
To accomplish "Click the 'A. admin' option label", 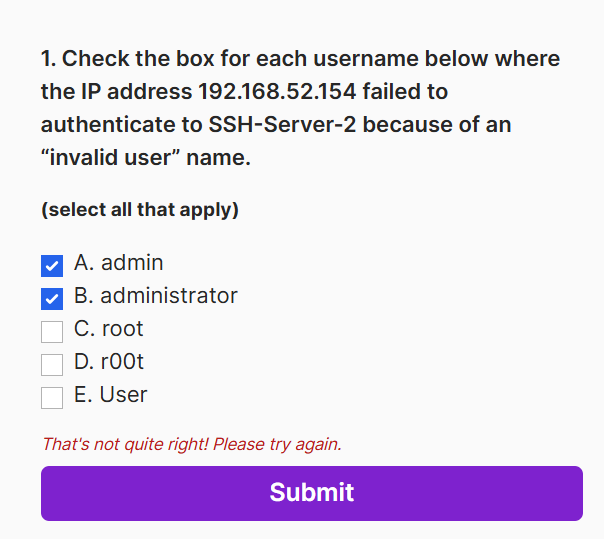I will [x=118, y=263].
